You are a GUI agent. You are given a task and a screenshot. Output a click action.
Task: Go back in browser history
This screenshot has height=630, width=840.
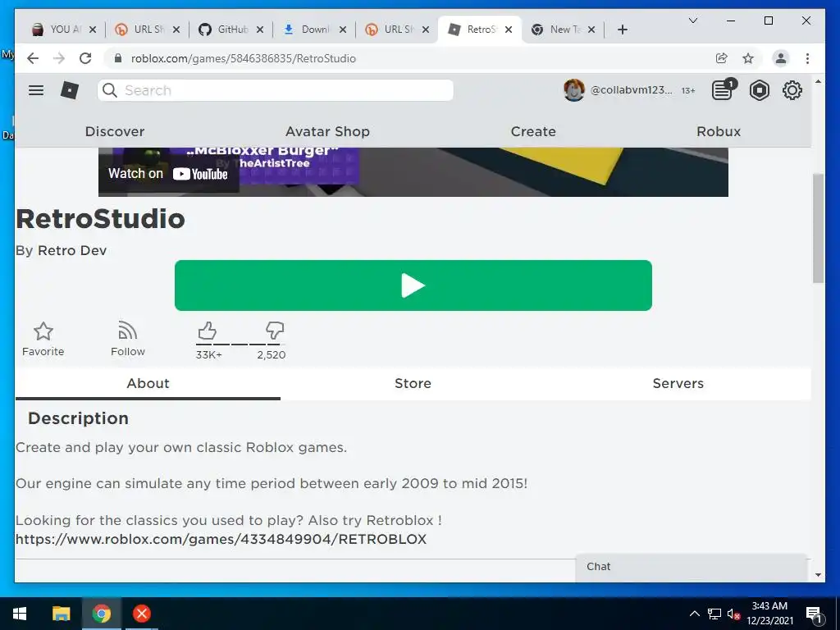[x=33, y=58]
